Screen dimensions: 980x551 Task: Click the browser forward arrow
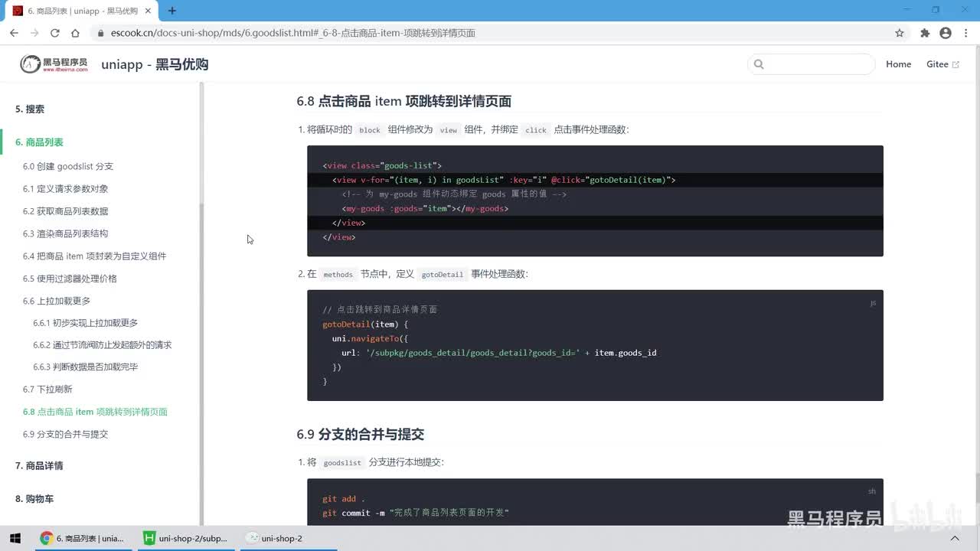click(34, 33)
